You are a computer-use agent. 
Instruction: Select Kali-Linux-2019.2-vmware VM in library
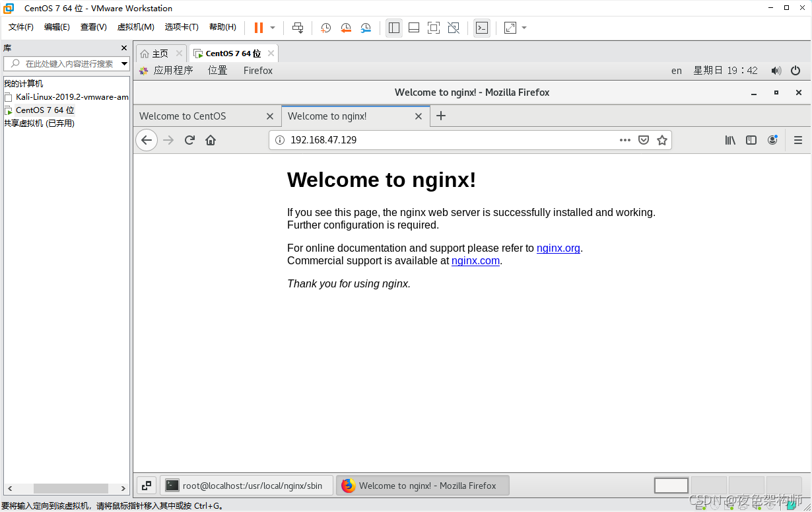(72, 96)
